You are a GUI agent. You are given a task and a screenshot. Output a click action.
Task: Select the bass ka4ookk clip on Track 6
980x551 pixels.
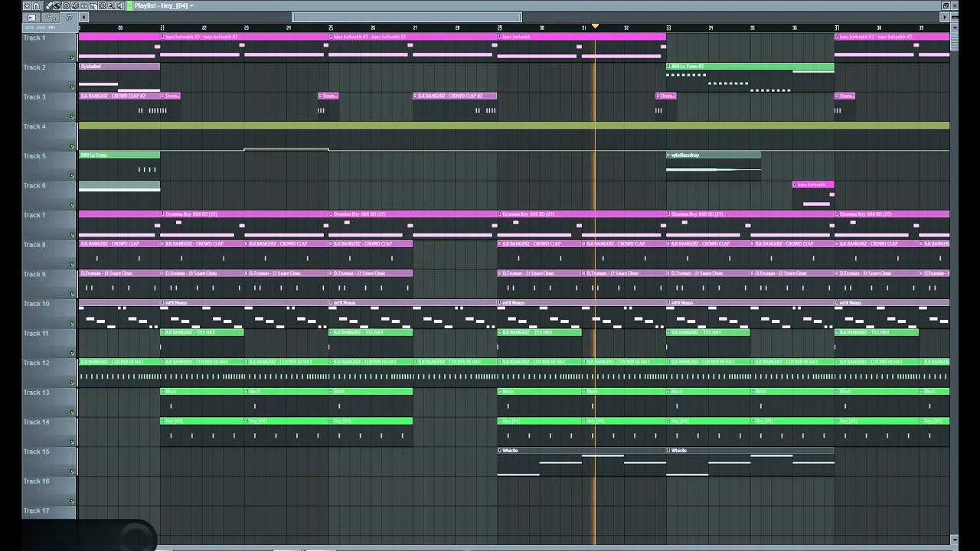click(813, 184)
